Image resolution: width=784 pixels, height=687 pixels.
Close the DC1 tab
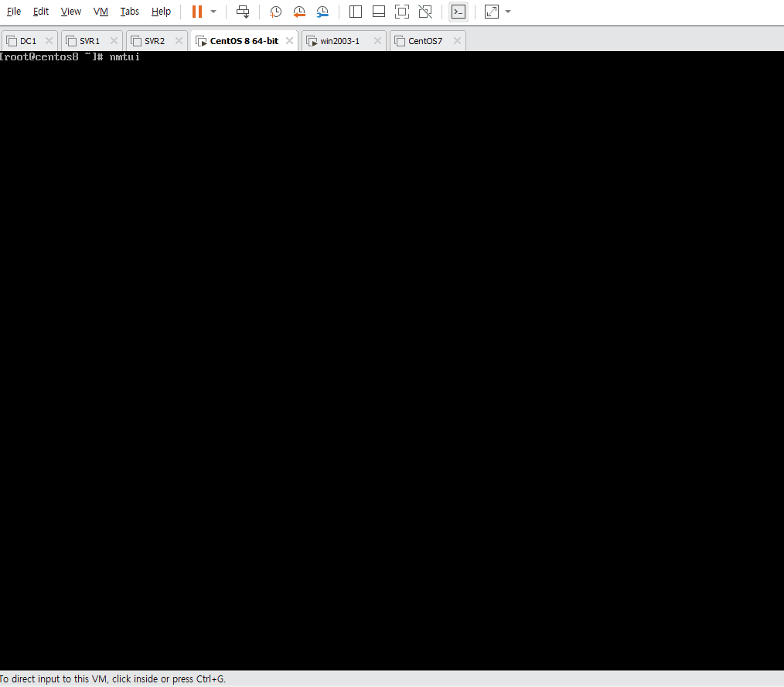pyautogui.click(x=49, y=40)
